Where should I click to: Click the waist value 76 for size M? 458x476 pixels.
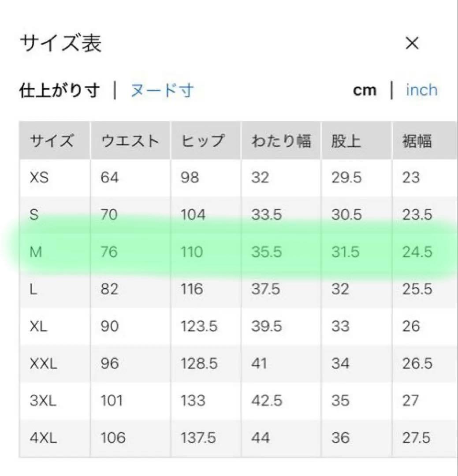click(x=110, y=252)
